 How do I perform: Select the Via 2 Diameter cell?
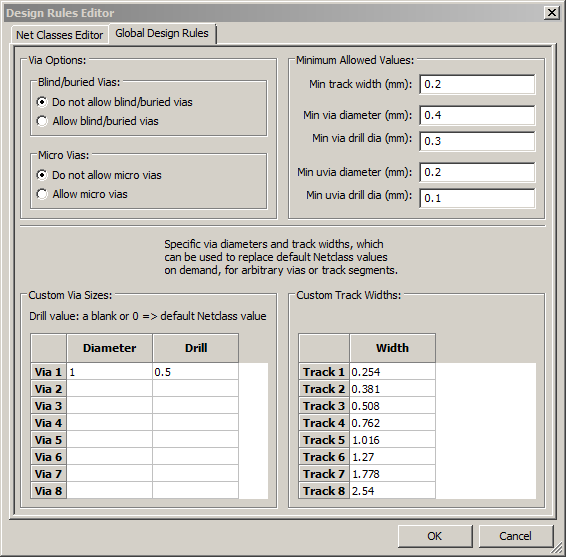[x=109, y=389]
